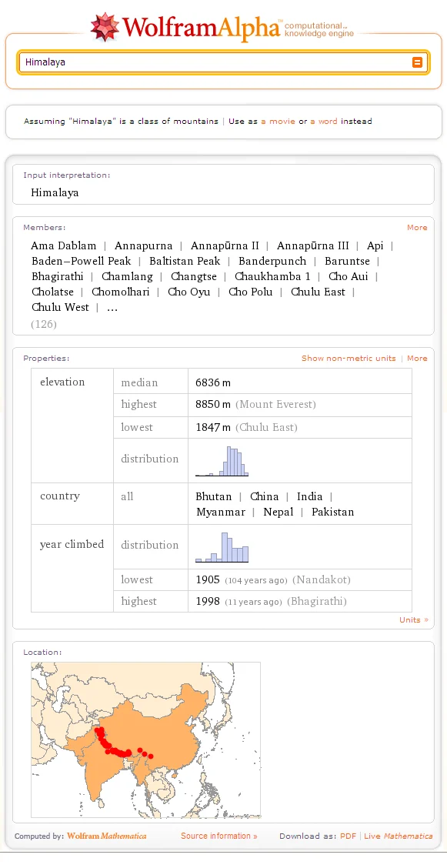Click the ellipsis after Chulu West
The width and height of the screenshot is (447, 868).
coord(112,309)
